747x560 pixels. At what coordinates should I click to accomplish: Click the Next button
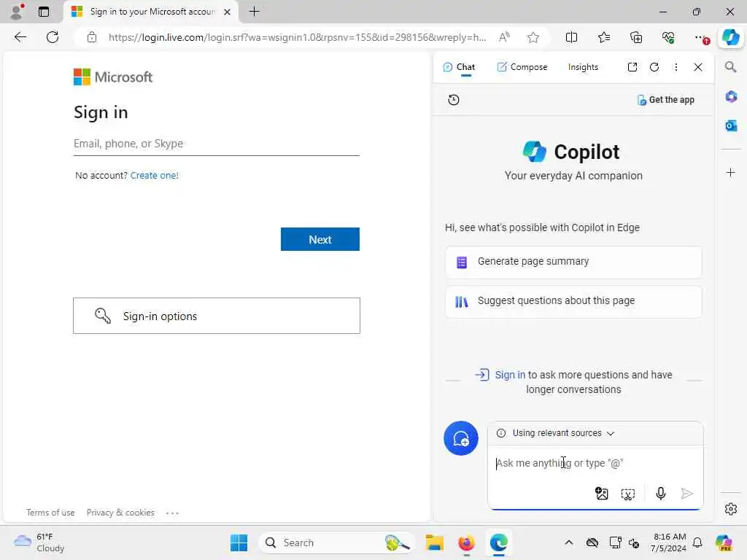point(320,239)
